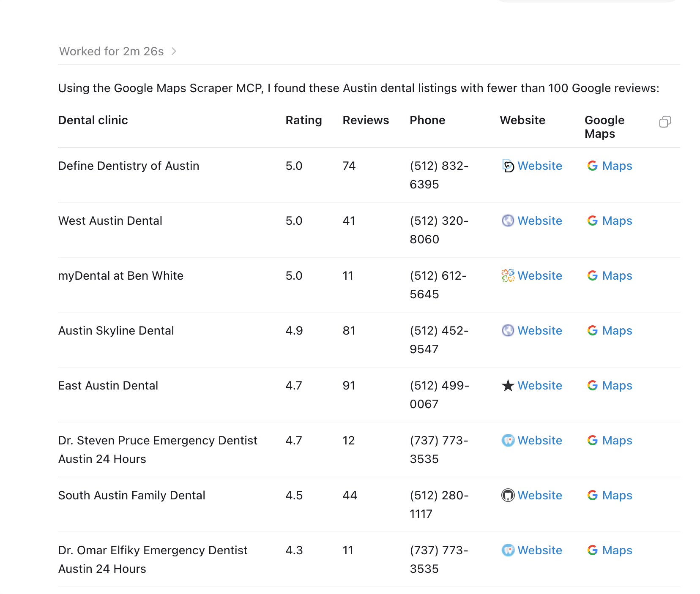The height and width of the screenshot is (594, 700).
Task: Click phone number (512) 320-8060
Action: coord(439,230)
